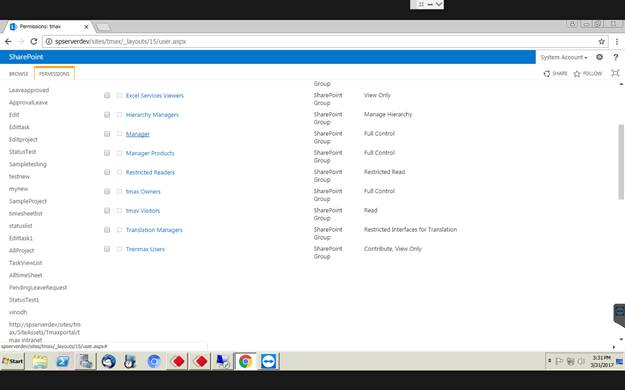Open the tmax Owners group
This screenshot has width=625, height=390.
143,191
